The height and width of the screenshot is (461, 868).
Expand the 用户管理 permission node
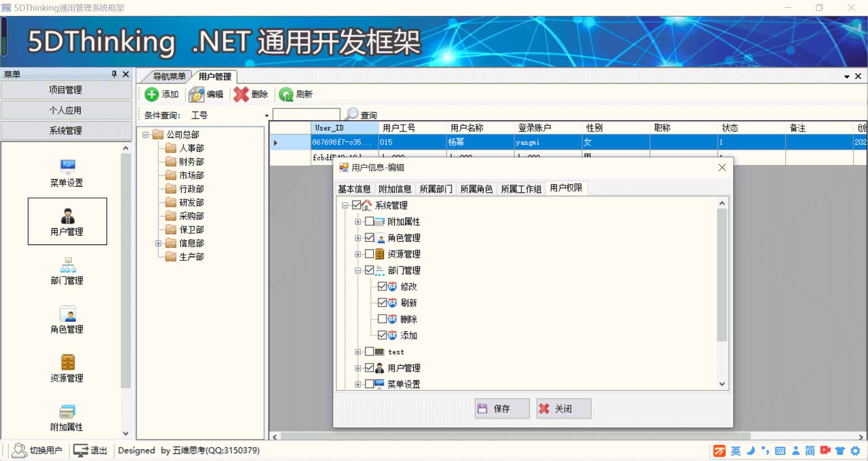click(358, 368)
